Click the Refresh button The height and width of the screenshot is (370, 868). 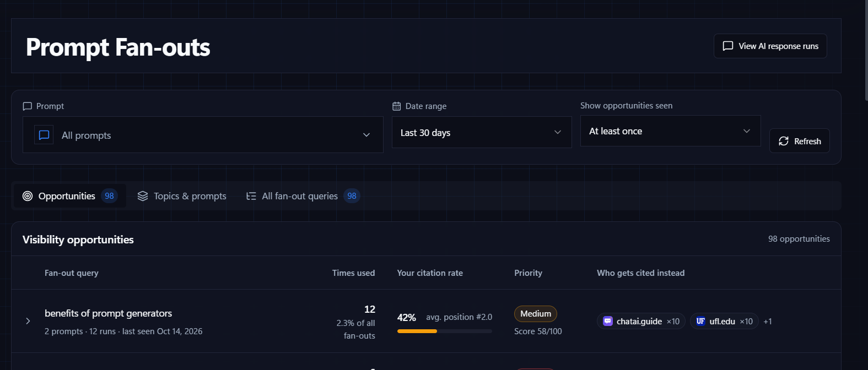(x=799, y=141)
